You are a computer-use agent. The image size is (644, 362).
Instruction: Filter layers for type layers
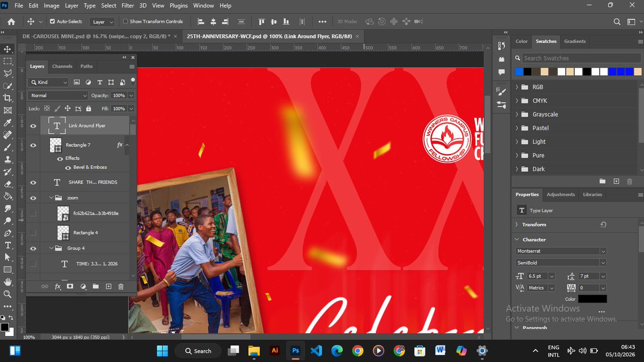tap(99, 82)
